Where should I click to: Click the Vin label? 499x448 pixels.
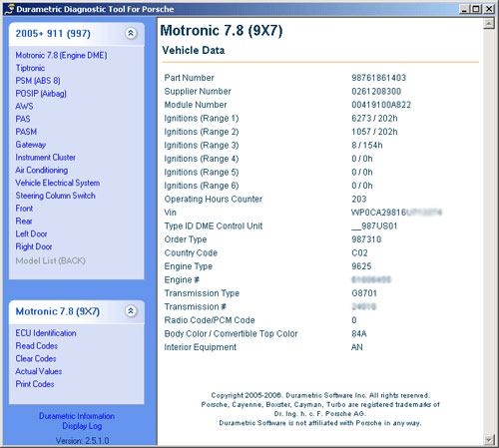(x=170, y=213)
